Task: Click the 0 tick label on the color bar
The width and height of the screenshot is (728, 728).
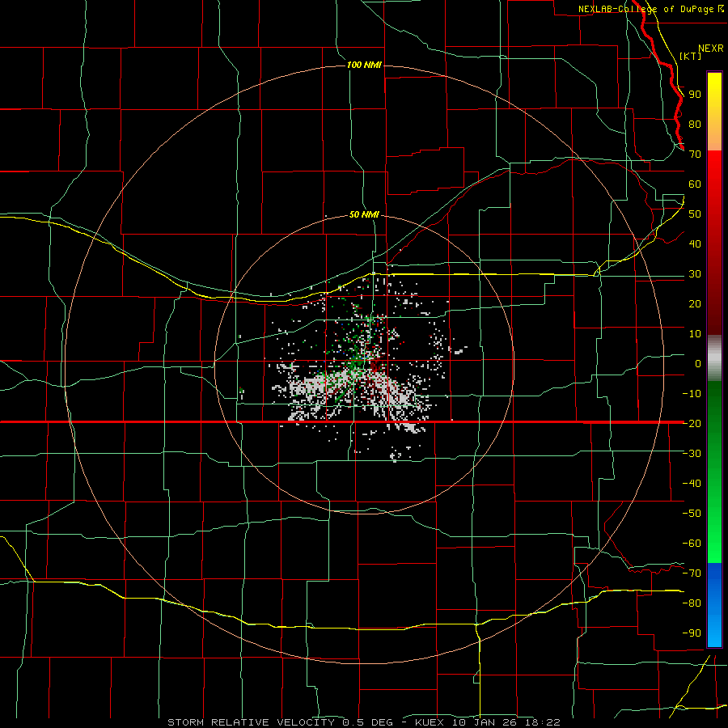Action: tap(698, 363)
